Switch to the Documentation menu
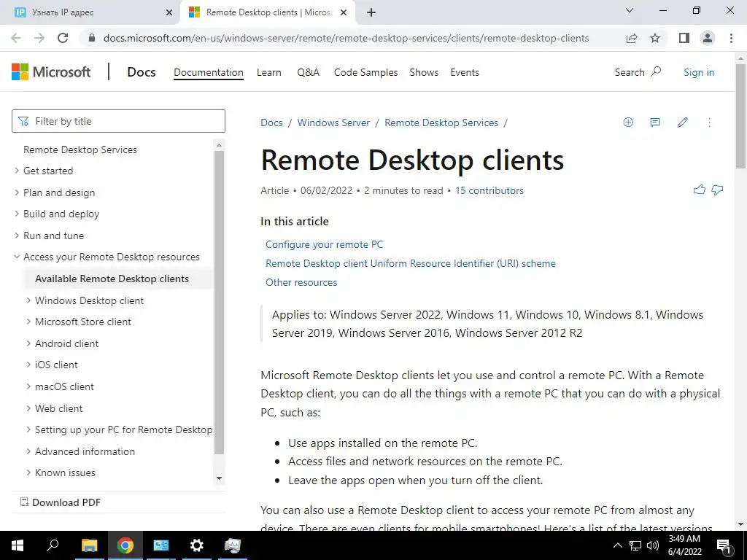 point(208,72)
